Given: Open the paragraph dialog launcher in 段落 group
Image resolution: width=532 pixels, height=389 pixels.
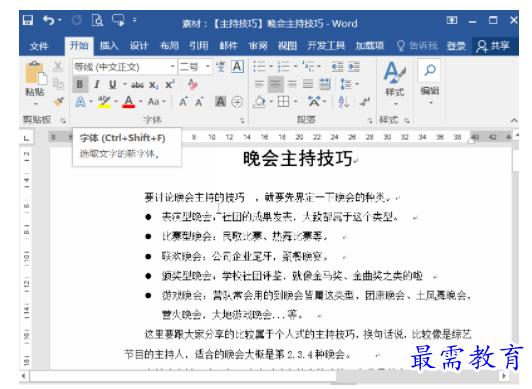Looking at the screenshot, I should (x=369, y=120).
